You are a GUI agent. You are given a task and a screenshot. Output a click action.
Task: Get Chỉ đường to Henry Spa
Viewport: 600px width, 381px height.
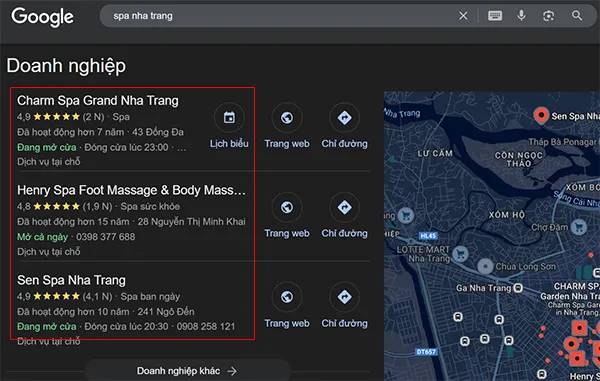(344, 215)
